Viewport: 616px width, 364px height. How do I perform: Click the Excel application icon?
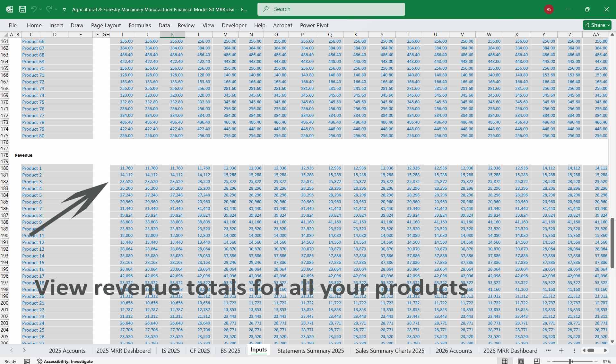pyautogui.click(x=10, y=9)
